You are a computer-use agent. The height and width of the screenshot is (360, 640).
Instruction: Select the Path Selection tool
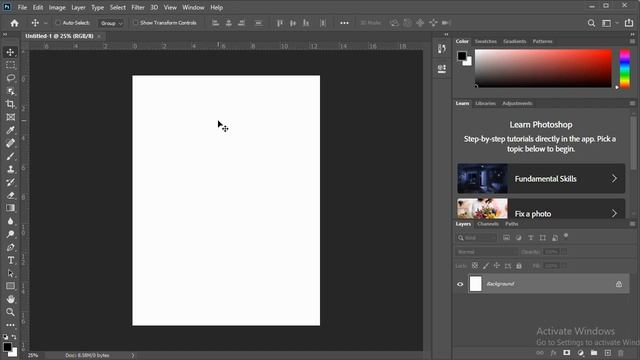[11, 273]
